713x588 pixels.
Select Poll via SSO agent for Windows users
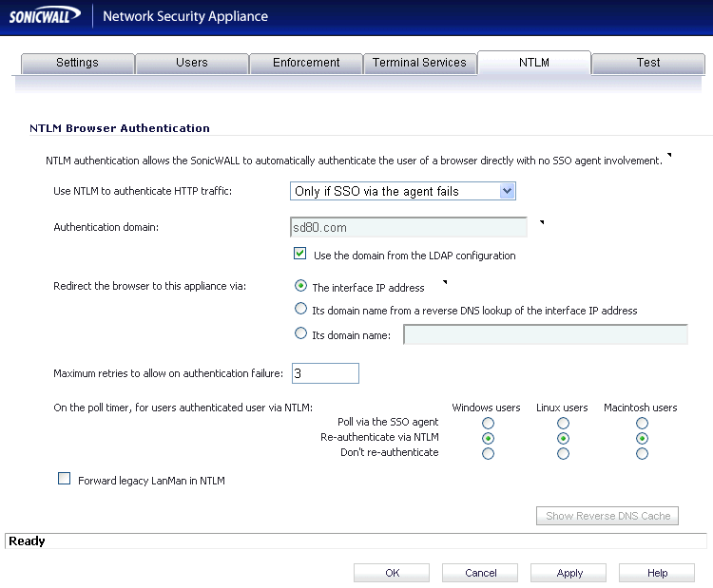pos(488,423)
